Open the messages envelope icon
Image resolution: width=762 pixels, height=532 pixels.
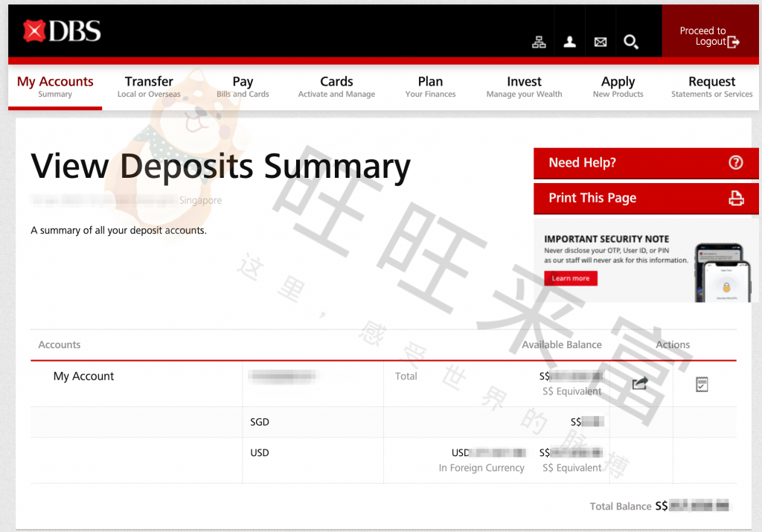click(601, 42)
